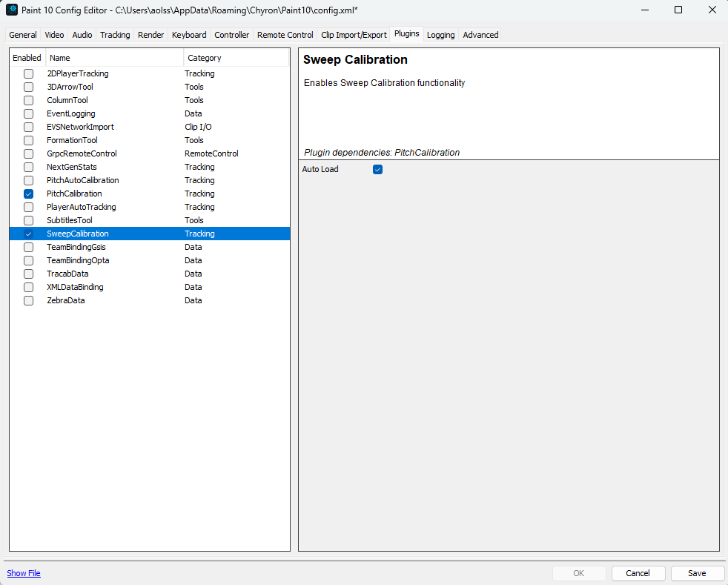Viewport: 728px width, 585px height.
Task: Tick the PitchAutoCalibration checkbox
Action: (28, 180)
